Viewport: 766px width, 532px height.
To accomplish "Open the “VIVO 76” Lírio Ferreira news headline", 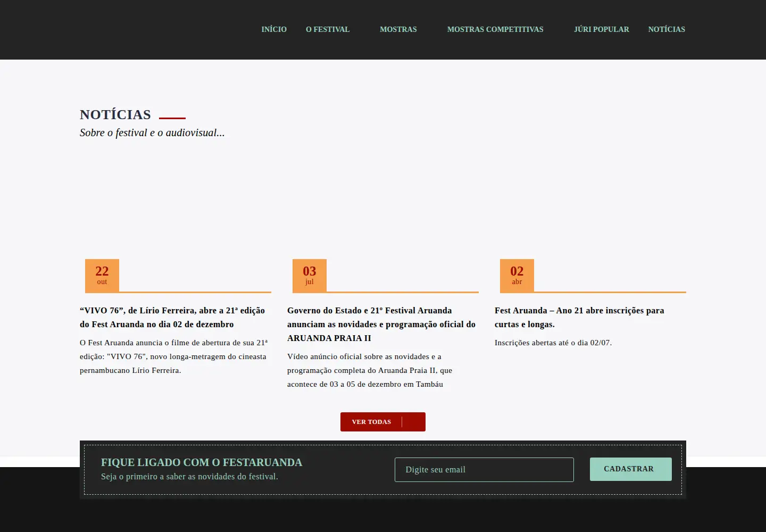I will click(172, 317).
